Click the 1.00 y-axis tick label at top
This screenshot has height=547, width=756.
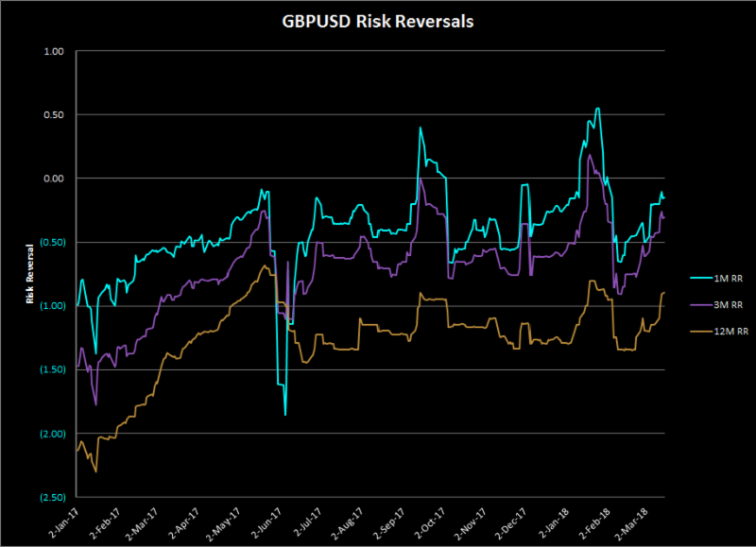click(x=53, y=51)
